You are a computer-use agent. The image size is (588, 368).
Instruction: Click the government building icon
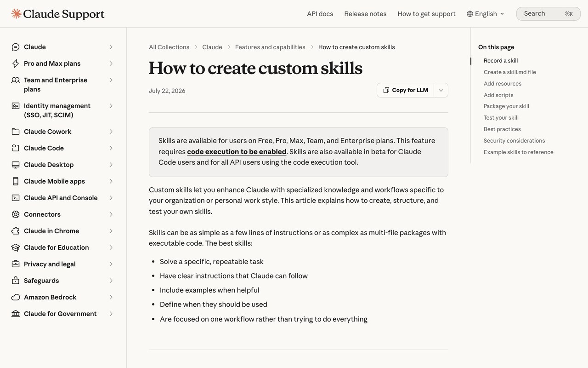16,314
